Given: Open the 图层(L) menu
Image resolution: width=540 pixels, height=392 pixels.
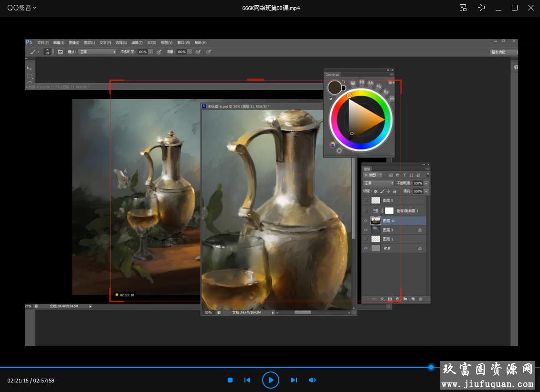Looking at the screenshot, I should click(x=89, y=42).
